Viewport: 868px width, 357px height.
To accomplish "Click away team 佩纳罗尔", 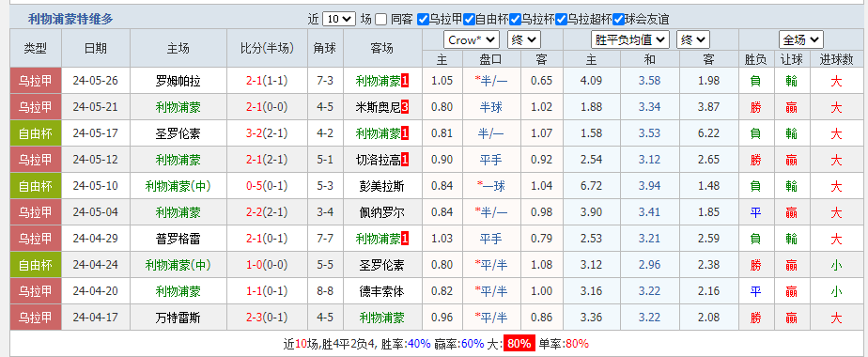I will point(382,212).
